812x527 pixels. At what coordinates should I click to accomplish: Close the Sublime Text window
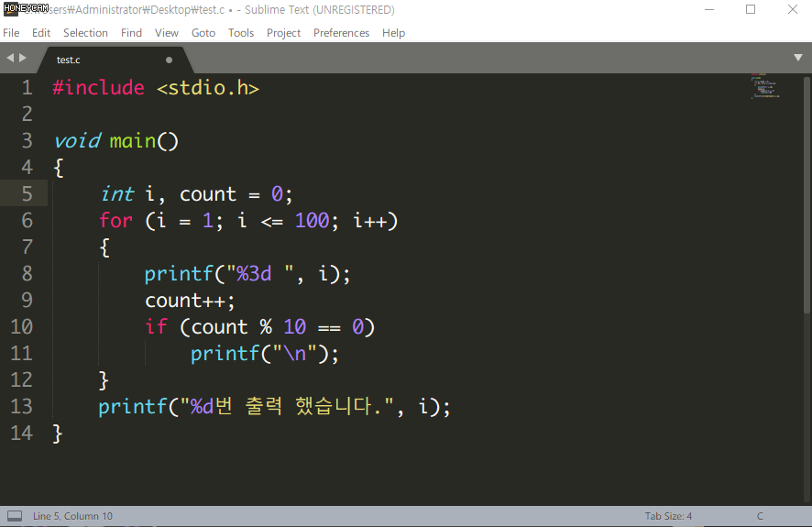click(793, 9)
